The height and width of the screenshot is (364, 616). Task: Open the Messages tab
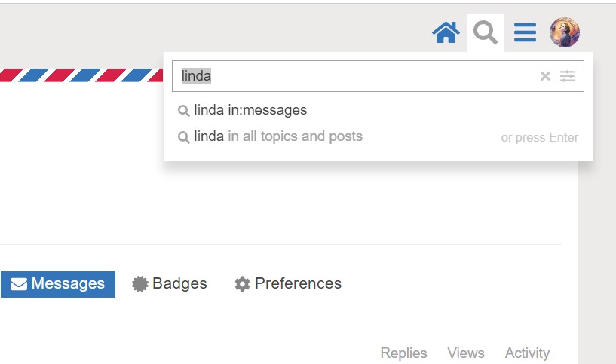tap(58, 284)
